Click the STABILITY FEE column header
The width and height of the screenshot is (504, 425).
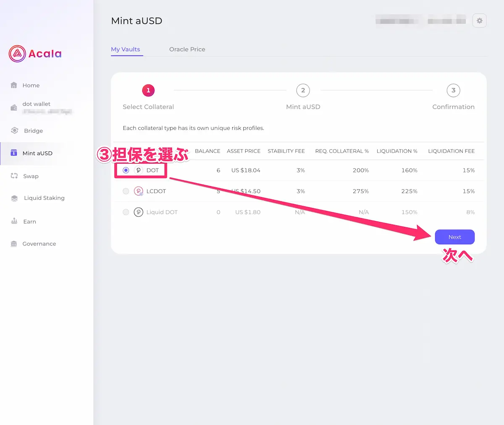click(286, 151)
